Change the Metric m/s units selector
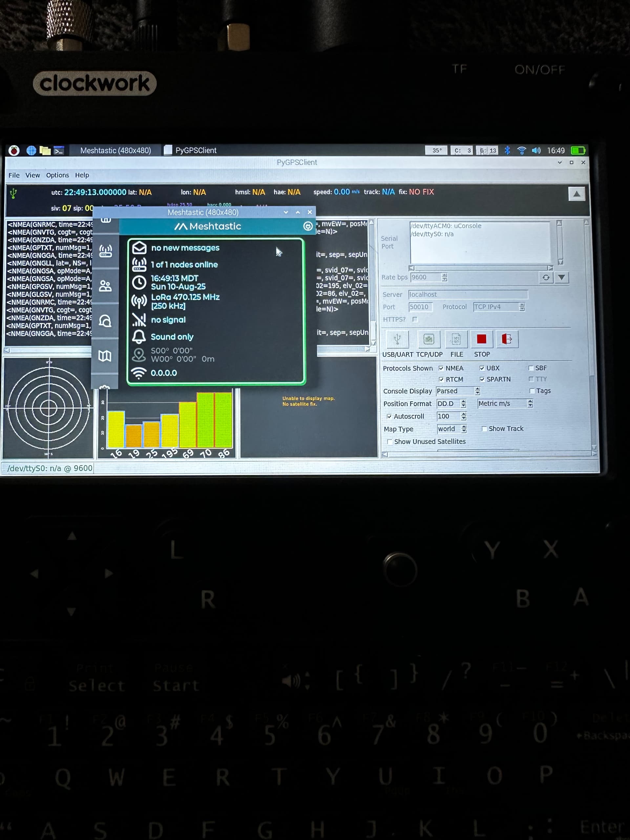The width and height of the screenshot is (630, 840). pos(505,404)
